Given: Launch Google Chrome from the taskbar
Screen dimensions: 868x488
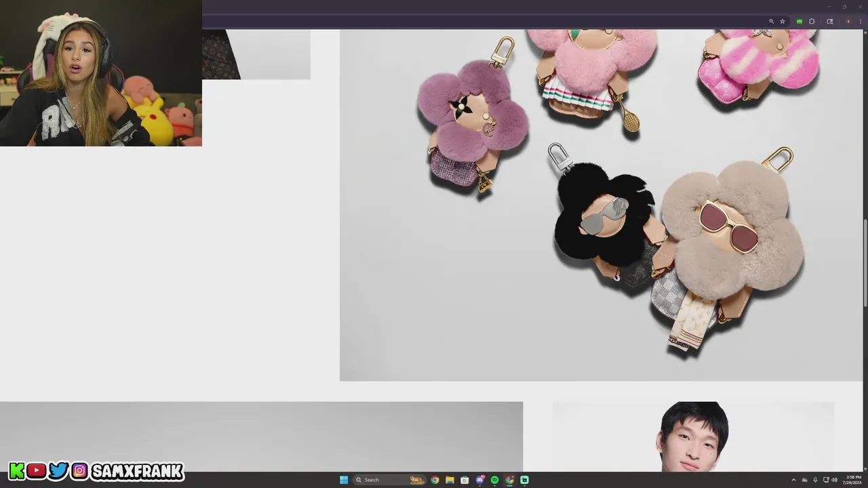Looking at the screenshot, I should click(x=435, y=480).
